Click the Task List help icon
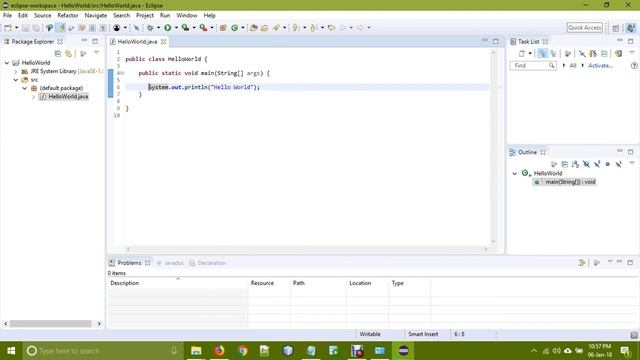This screenshot has height=360, width=640. click(x=634, y=65)
